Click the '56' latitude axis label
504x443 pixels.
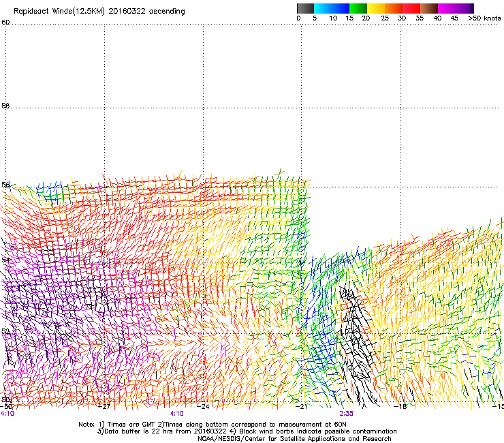5,185
